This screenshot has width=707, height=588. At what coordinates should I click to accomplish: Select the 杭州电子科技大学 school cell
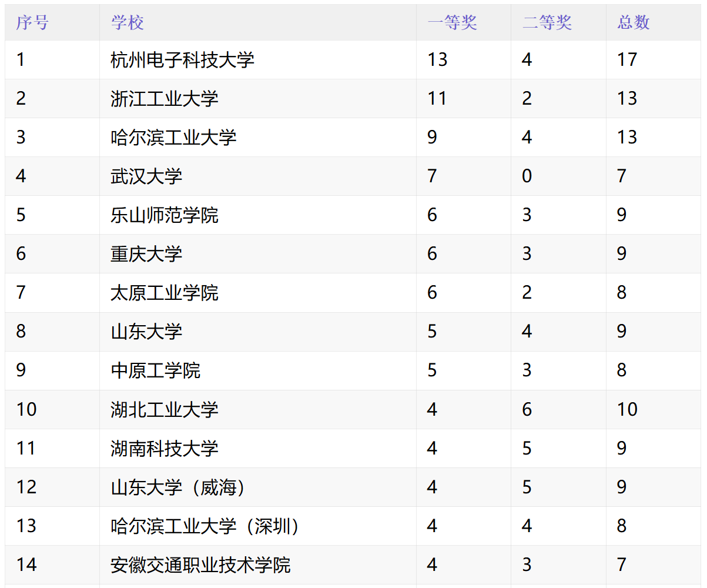coord(182,59)
